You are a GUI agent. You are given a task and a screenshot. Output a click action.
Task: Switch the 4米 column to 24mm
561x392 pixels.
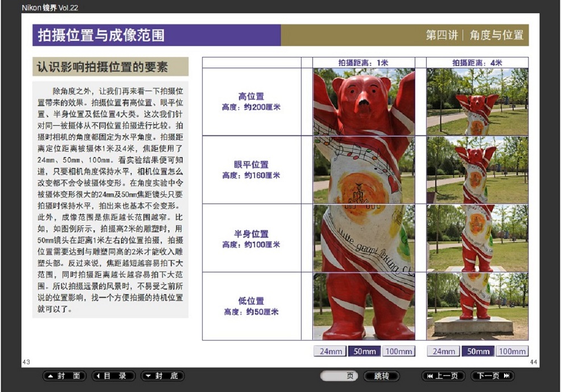[444, 351]
